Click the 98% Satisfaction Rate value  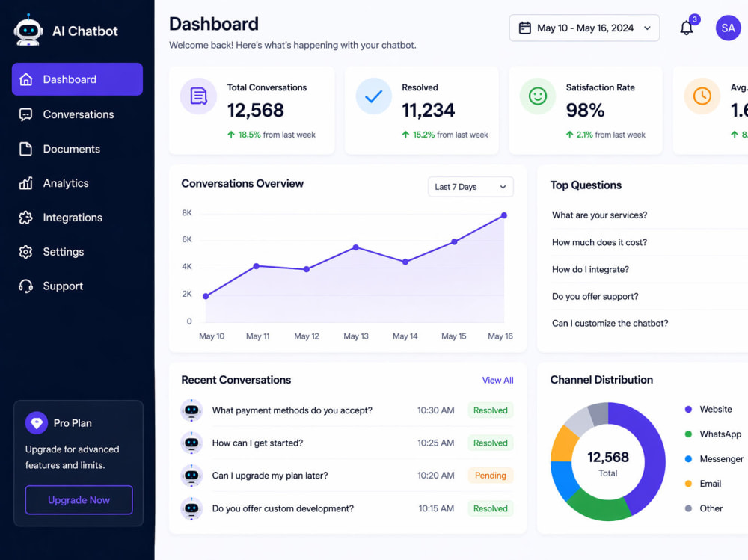(x=586, y=110)
